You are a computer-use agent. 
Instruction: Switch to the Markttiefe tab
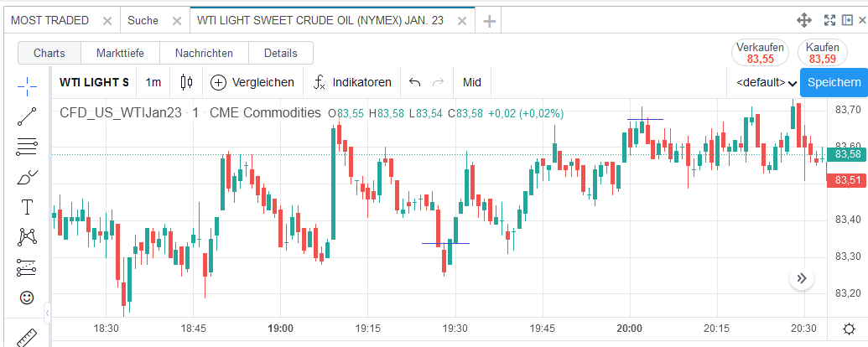tap(120, 53)
